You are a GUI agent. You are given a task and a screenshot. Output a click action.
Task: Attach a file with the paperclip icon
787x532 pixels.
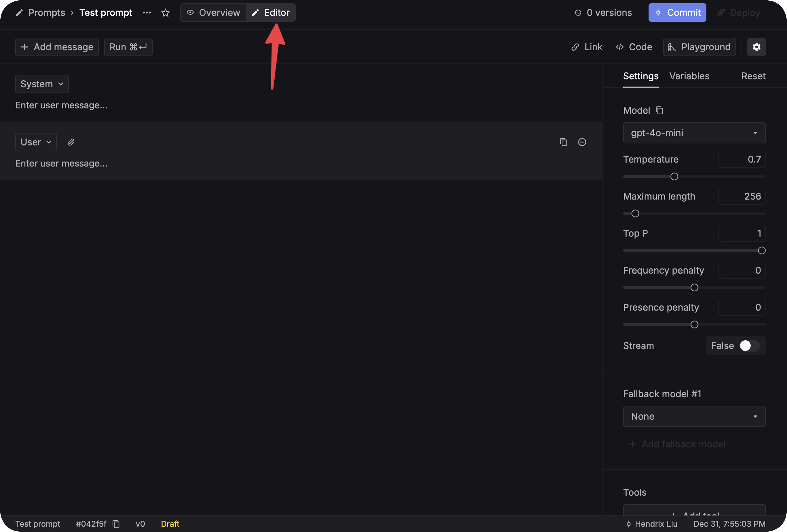point(71,142)
